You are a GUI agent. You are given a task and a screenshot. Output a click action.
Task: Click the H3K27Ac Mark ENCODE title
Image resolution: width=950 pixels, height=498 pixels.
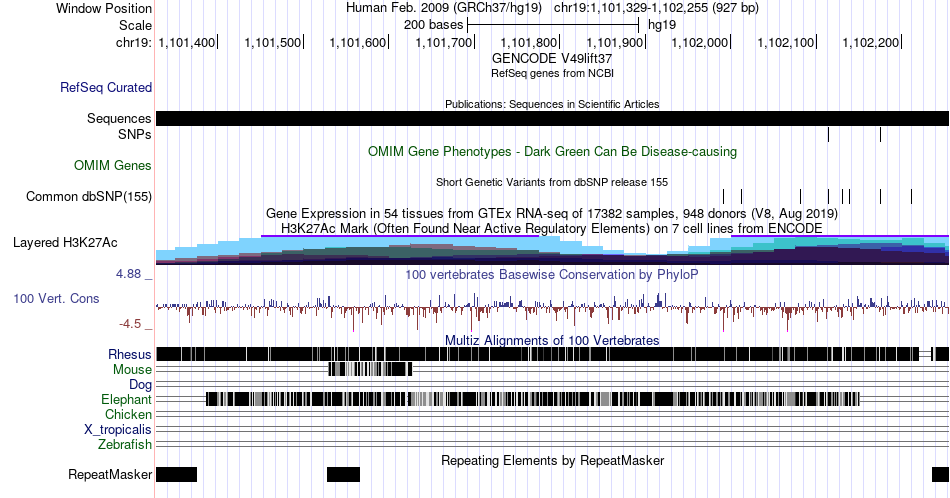tap(552, 228)
